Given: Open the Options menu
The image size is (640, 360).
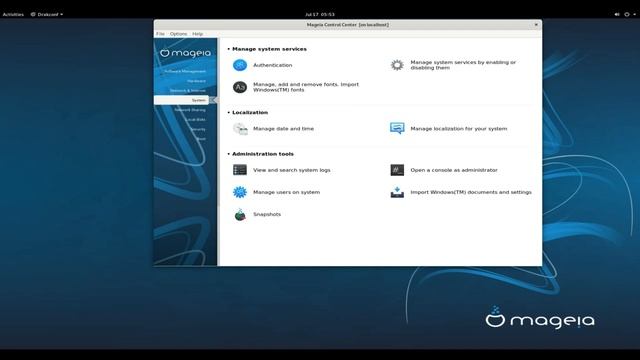Looking at the screenshot, I should 178,34.
